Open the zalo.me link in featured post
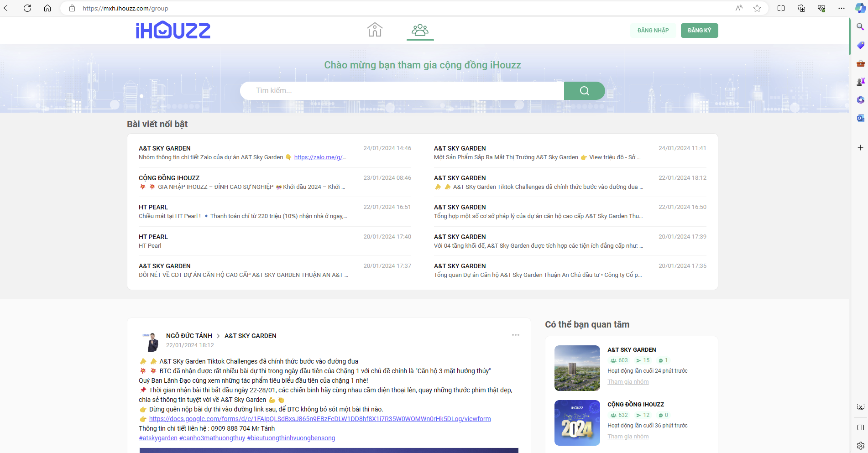 tap(320, 157)
